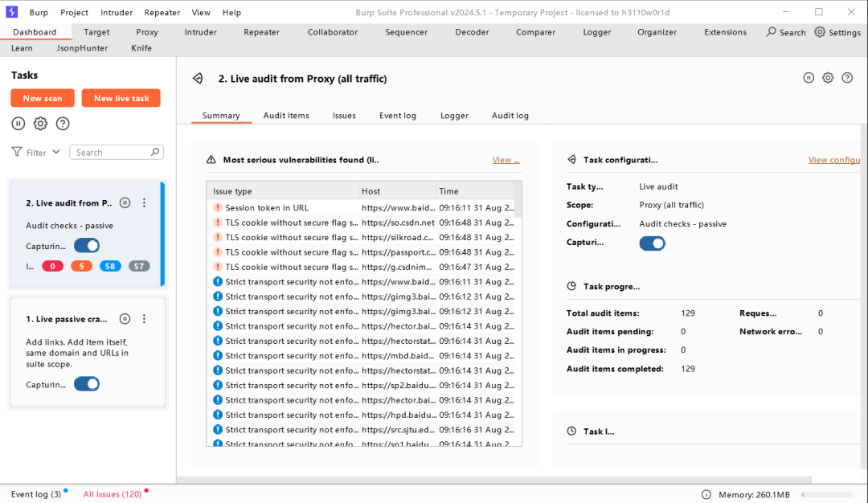This screenshot has width=868, height=503.
Task: Open All issues (120) in status bar
Action: coord(113,494)
